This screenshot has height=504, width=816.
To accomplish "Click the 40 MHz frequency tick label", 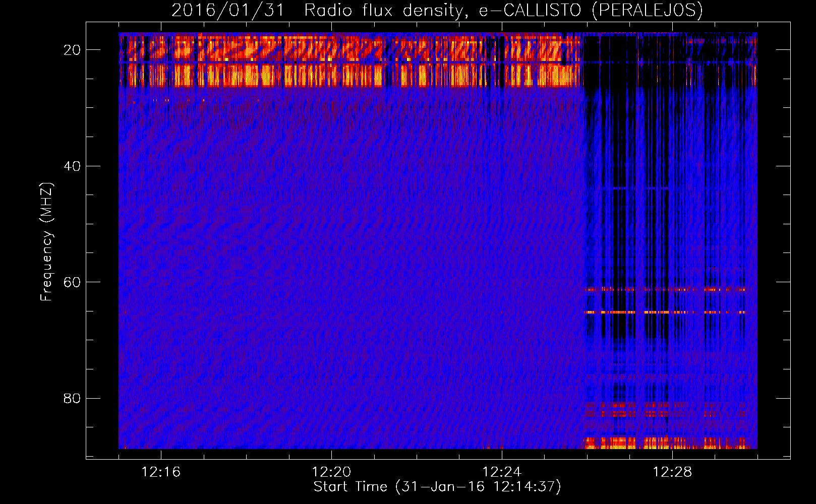I will coord(72,166).
